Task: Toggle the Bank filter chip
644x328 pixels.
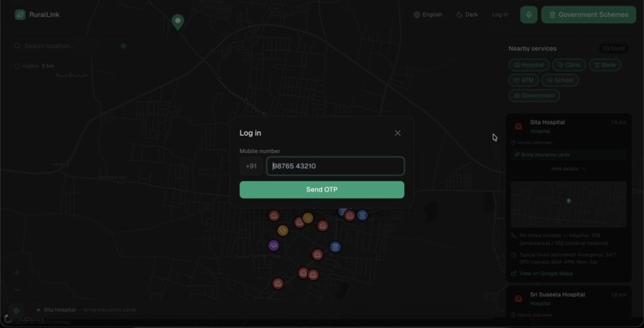Action: [605, 65]
